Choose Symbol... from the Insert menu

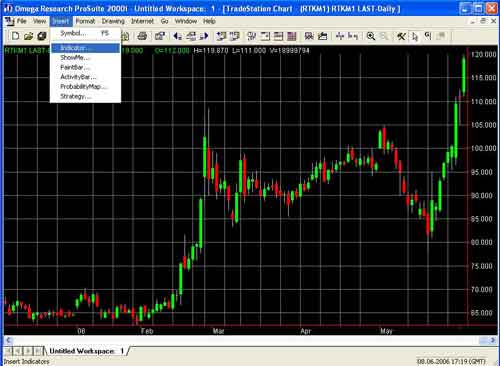click(85, 33)
